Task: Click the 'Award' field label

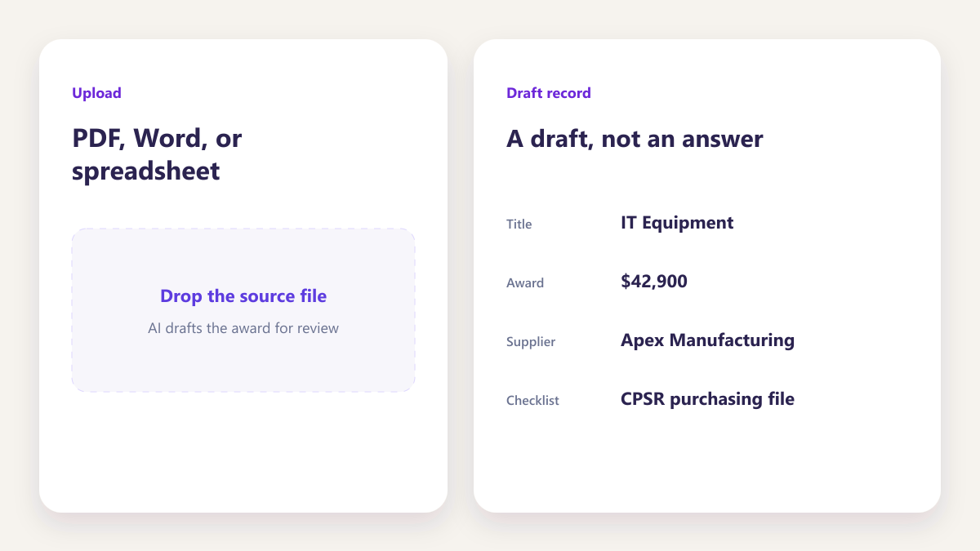Action: [525, 282]
